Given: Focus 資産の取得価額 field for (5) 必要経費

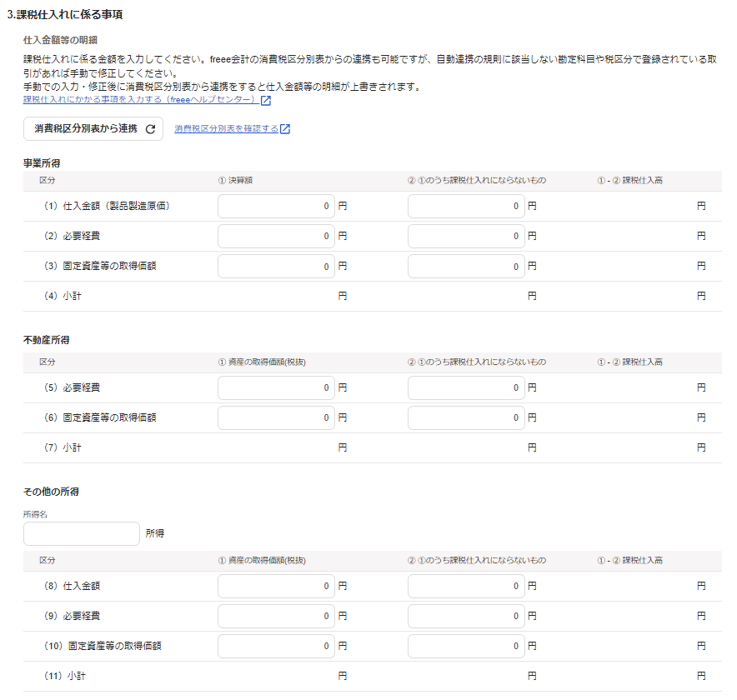Looking at the screenshot, I should coord(276,388).
